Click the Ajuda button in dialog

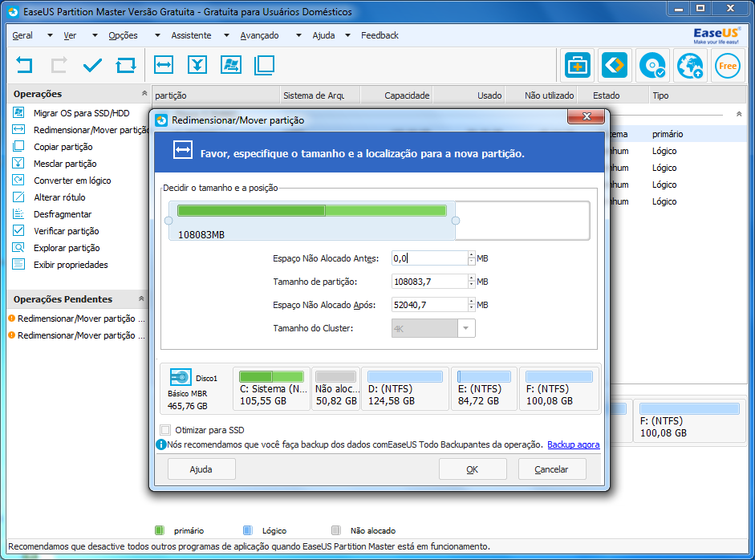(x=201, y=469)
